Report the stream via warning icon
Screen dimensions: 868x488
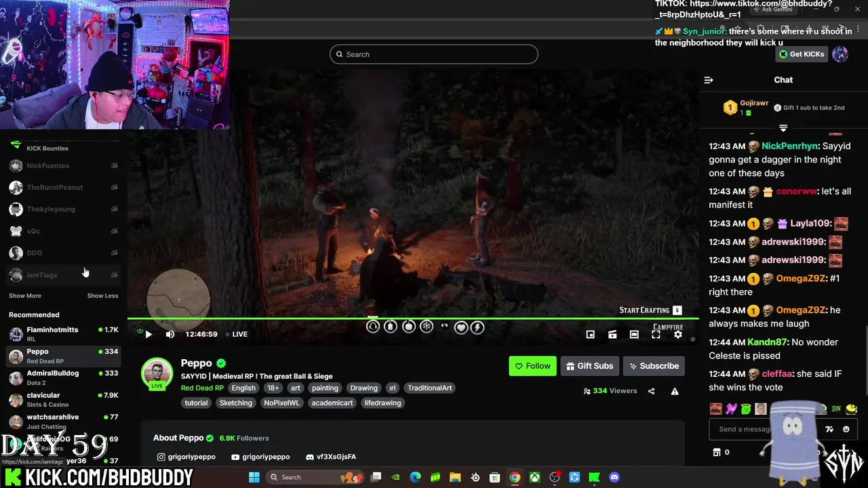(675, 391)
